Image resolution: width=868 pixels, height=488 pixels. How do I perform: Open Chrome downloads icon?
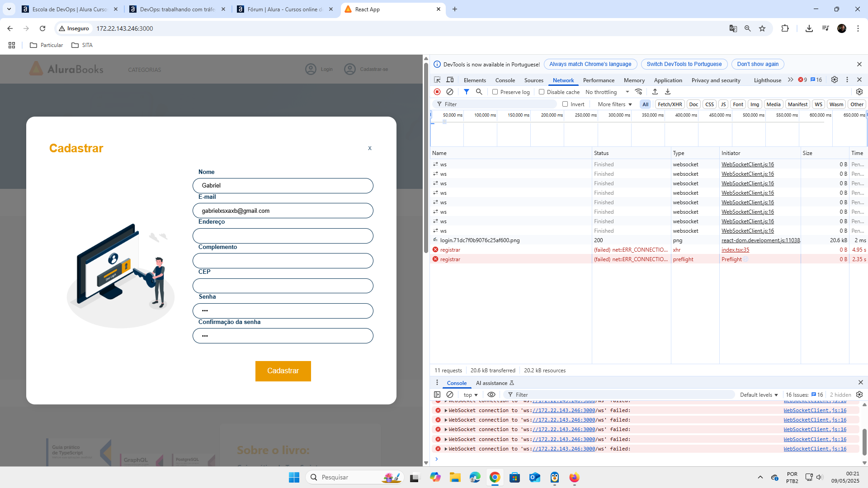809,28
